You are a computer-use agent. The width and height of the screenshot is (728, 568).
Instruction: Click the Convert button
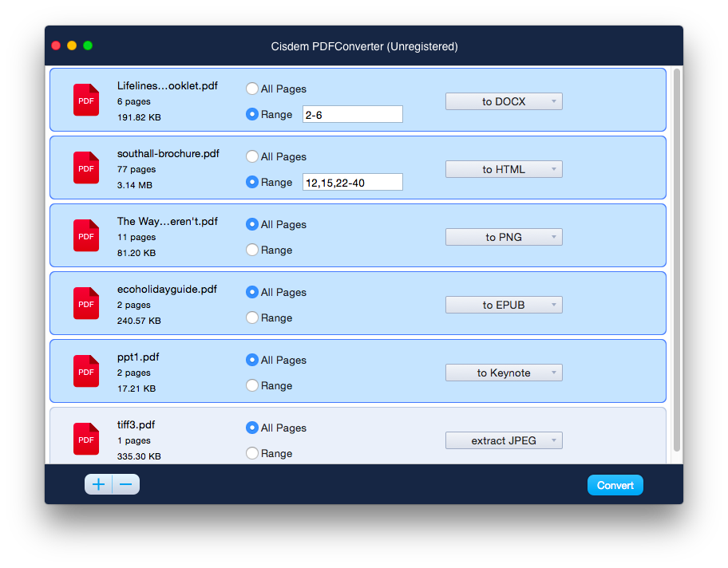click(615, 484)
